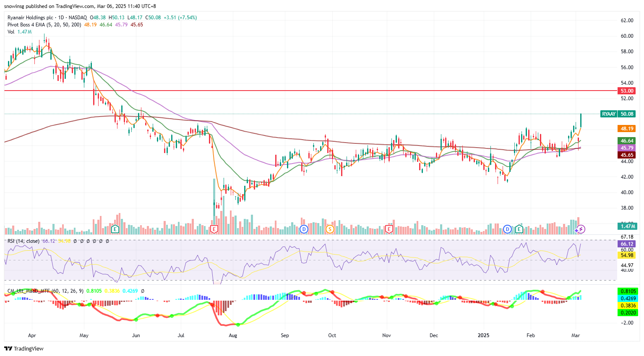This screenshot has width=644, height=356.
Task: Click the 0.8105 value in MACD legend
Action: pyautogui.click(x=94, y=291)
